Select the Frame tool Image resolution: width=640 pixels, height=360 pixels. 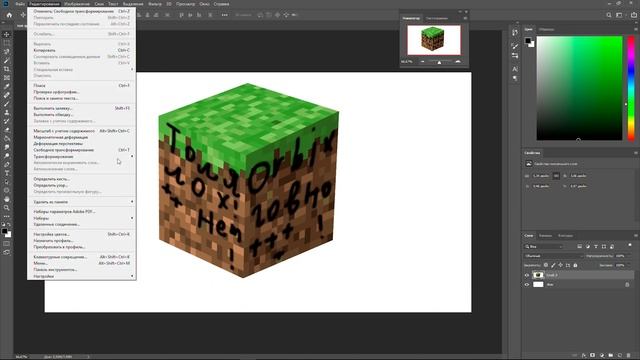click(7, 78)
